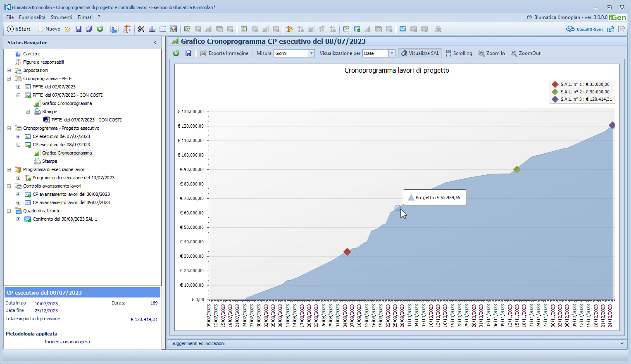This screenshot has height=364, width=631.
Task: Refresh the chart with green arrow icon
Action: [176, 53]
